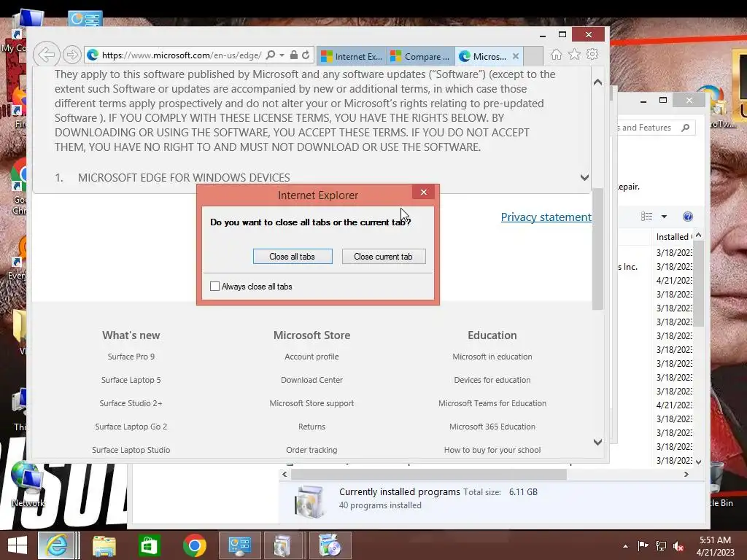Screen dimensions: 747x560
Task: Click Action Center flag tray icon
Action: (643, 546)
